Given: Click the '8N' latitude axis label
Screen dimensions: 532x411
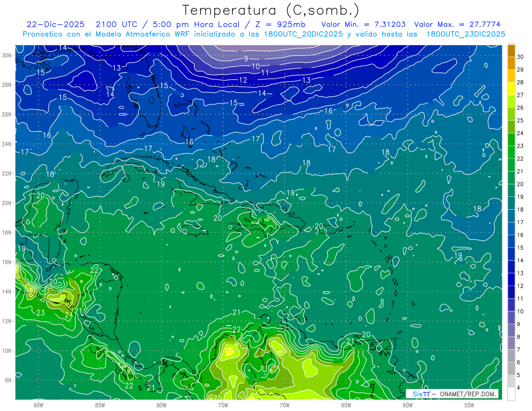Looking at the screenshot, I should pyautogui.click(x=9, y=380).
